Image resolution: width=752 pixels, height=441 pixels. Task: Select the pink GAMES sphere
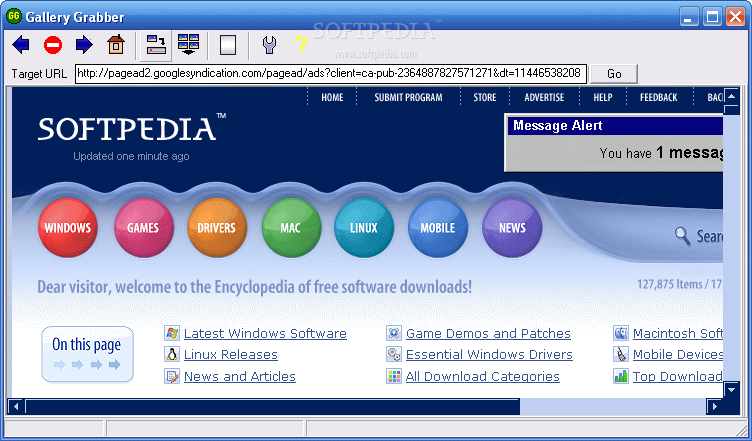pos(143,228)
